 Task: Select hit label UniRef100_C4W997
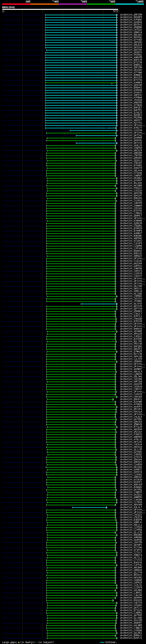point(131,176)
